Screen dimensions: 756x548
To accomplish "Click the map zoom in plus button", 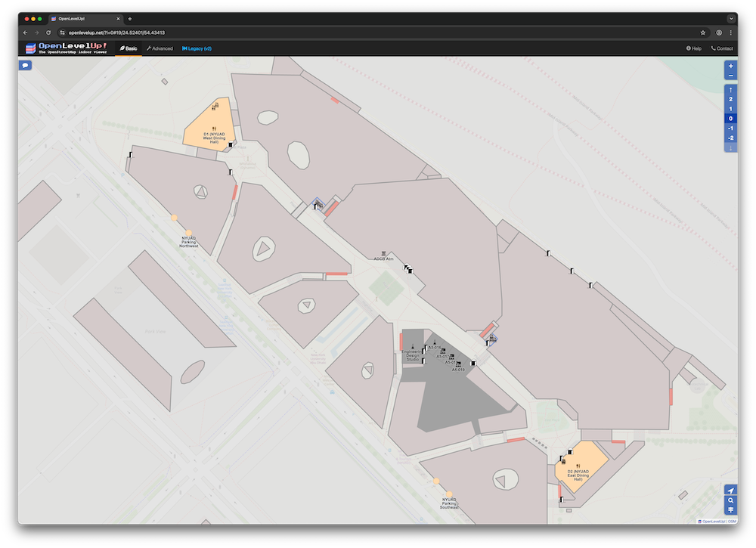I will 730,66.
